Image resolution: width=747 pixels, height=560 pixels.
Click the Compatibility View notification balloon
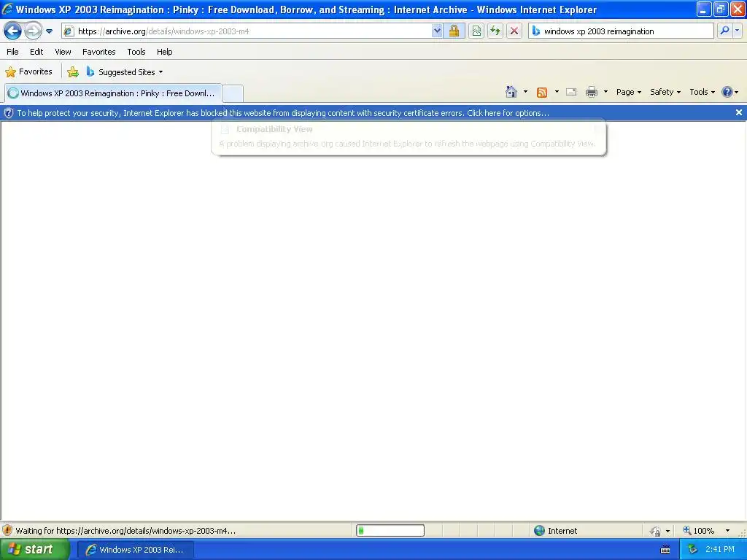click(409, 137)
